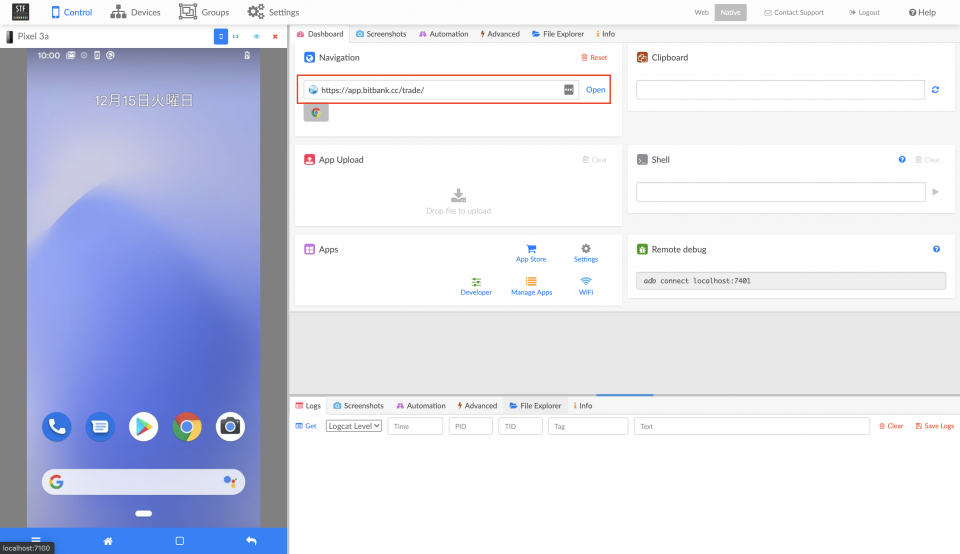Open Manage Apps shortcut
Viewport: 960px width, 554px height.
(x=531, y=286)
